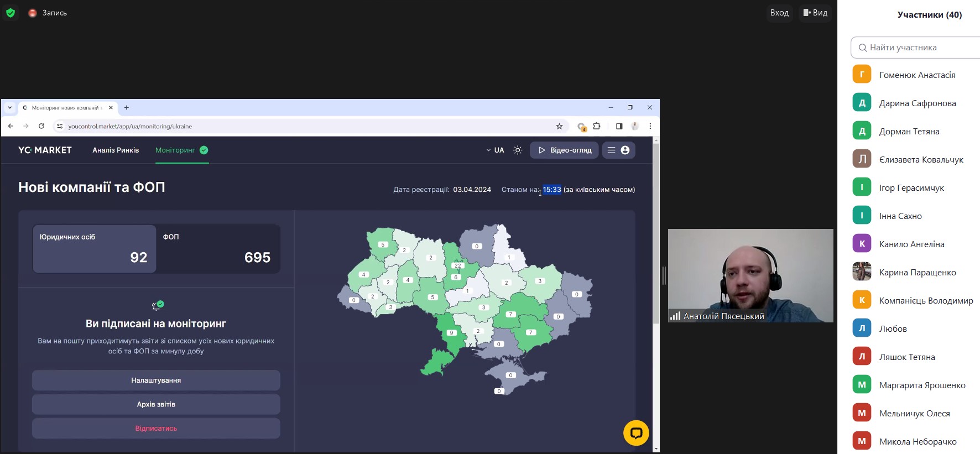
Task: Open the browser three-dot menu
Action: click(x=650, y=126)
